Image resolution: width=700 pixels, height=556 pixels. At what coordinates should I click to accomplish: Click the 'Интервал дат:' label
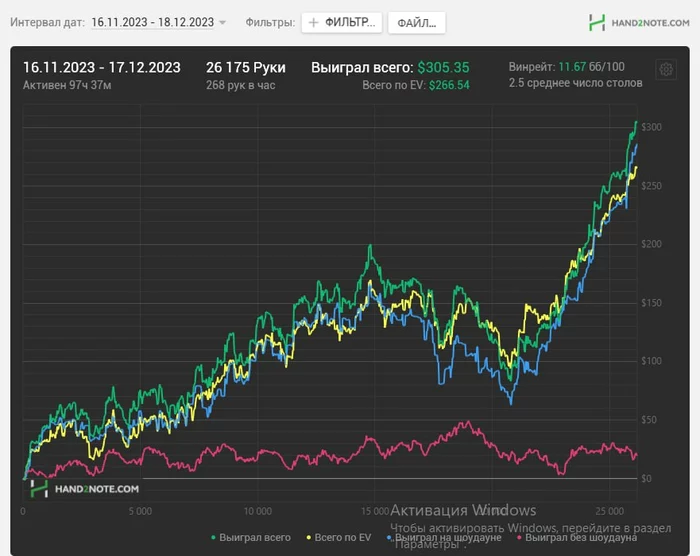(47, 22)
